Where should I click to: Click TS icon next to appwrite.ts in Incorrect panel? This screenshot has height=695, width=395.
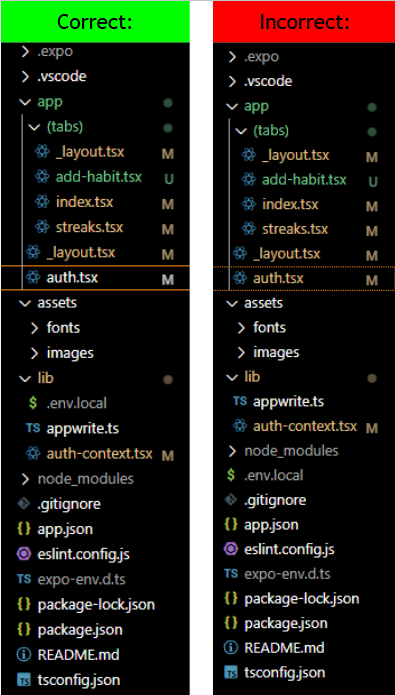[x=240, y=402]
